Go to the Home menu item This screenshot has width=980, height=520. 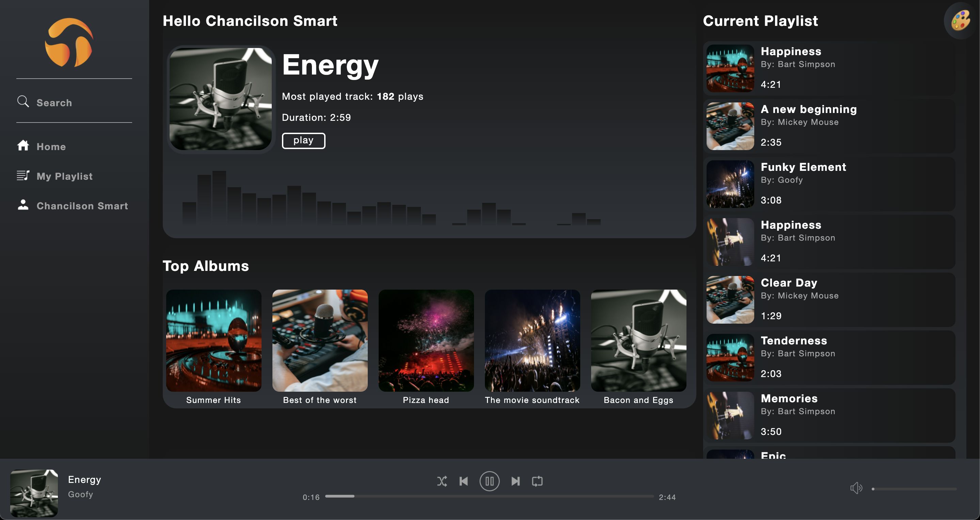pyautogui.click(x=51, y=147)
